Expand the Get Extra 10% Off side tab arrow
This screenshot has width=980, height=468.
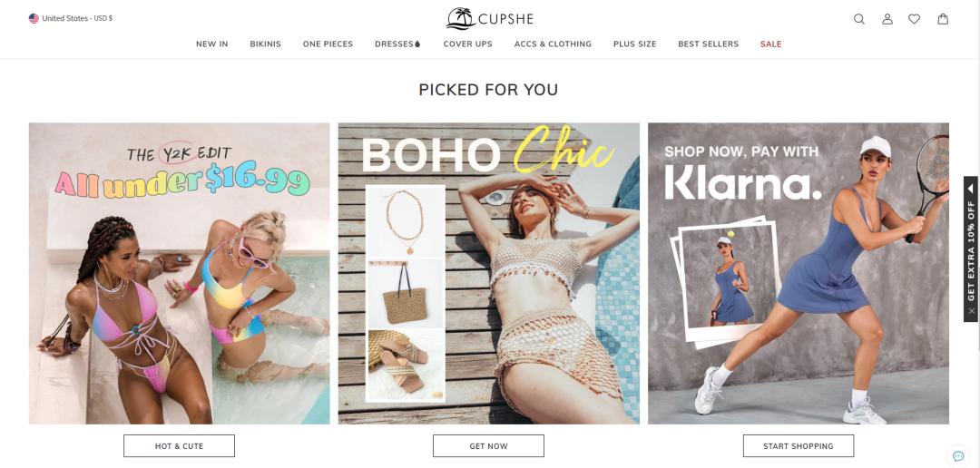[971, 188]
